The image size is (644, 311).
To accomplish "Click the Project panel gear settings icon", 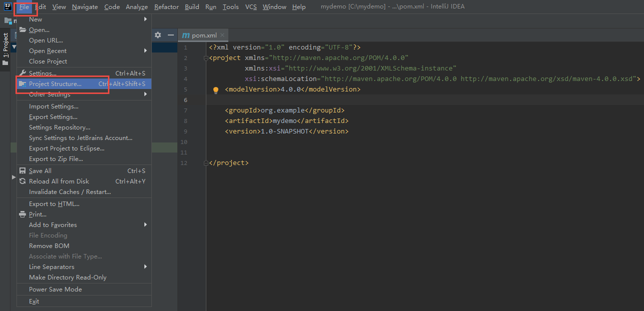I will tap(158, 35).
